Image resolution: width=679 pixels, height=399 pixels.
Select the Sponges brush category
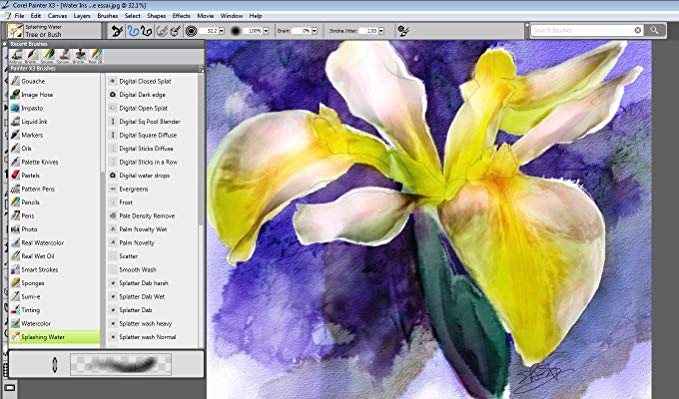(55, 283)
